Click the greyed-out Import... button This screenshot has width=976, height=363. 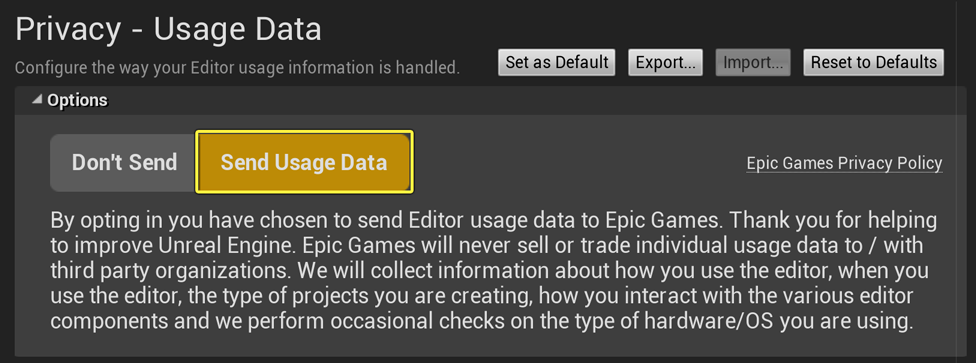(753, 62)
